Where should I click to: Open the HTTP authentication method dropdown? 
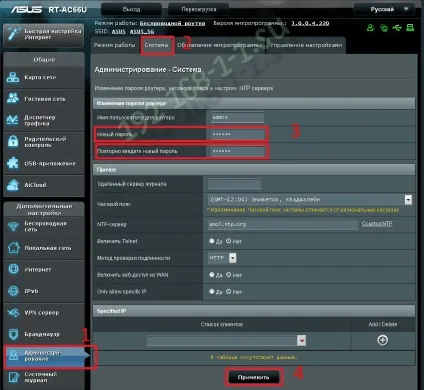[233, 258]
